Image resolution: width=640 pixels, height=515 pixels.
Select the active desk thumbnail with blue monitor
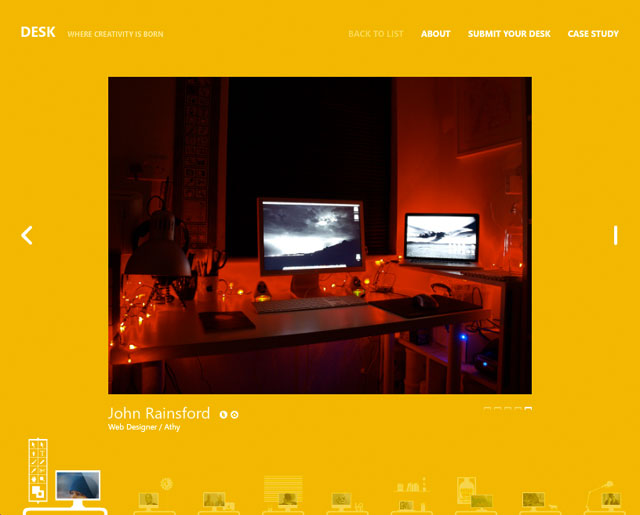tap(65, 477)
